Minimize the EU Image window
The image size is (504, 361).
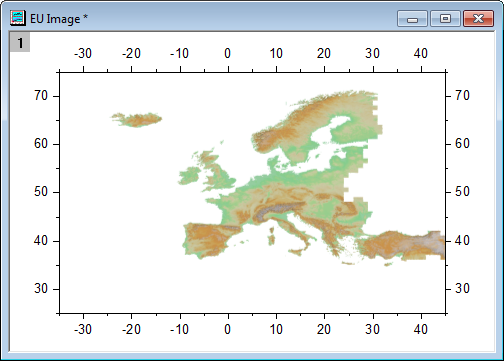[412, 19]
